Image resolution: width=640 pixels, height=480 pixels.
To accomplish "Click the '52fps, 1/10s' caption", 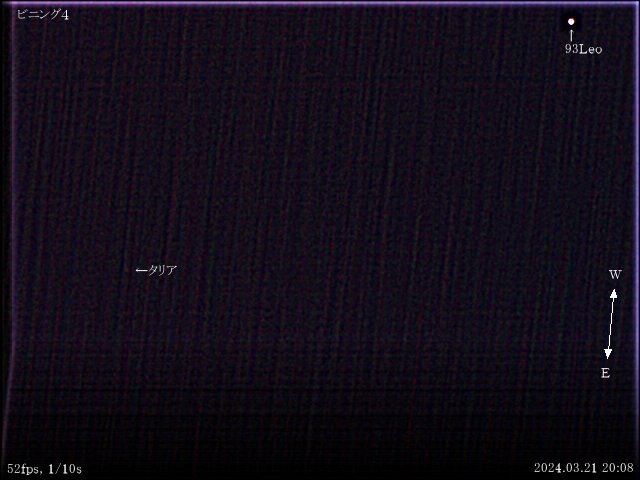I will 44,469.
